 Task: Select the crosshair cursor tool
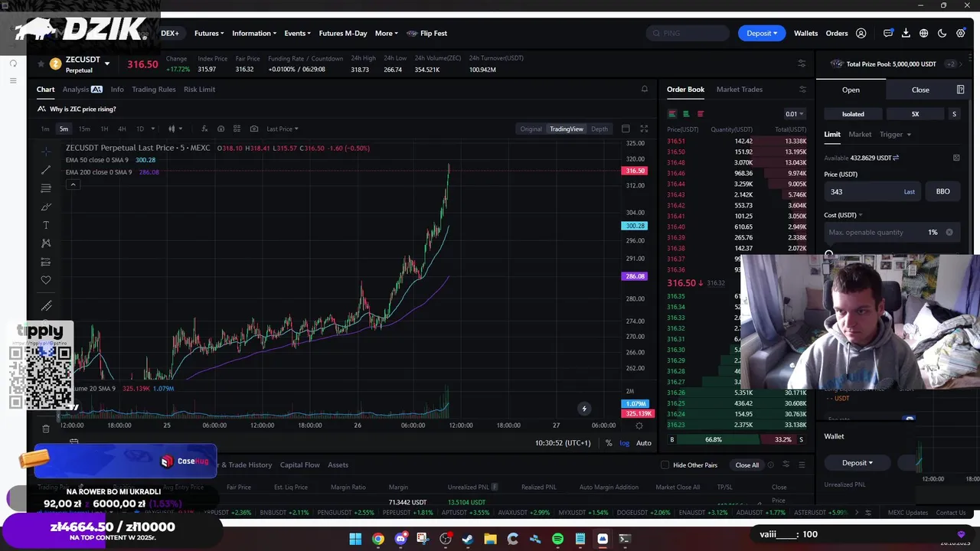click(x=46, y=151)
